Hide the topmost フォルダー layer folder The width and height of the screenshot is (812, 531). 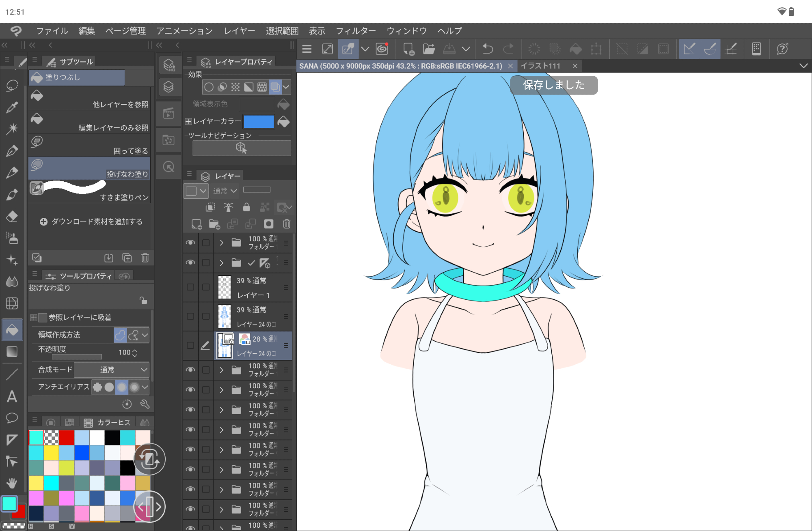pos(190,243)
